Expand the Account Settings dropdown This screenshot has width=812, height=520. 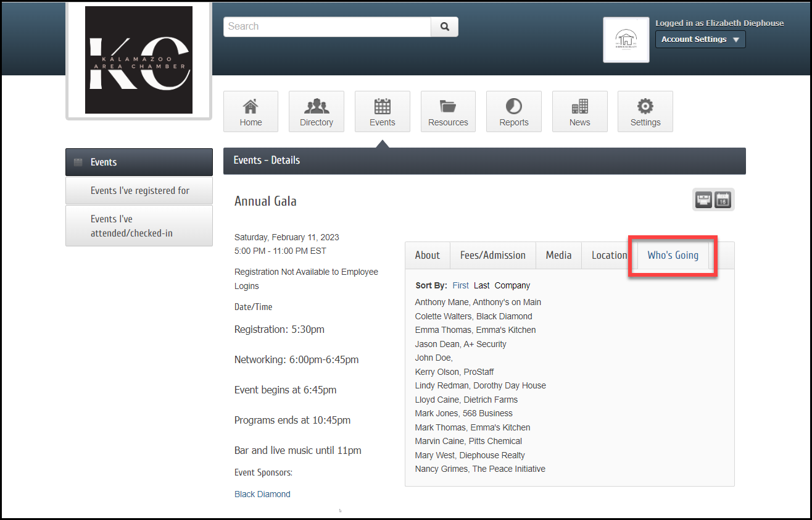(700, 40)
